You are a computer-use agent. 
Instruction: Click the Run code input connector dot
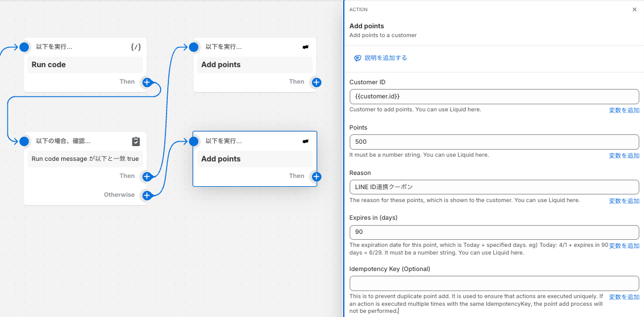[24, 47]
